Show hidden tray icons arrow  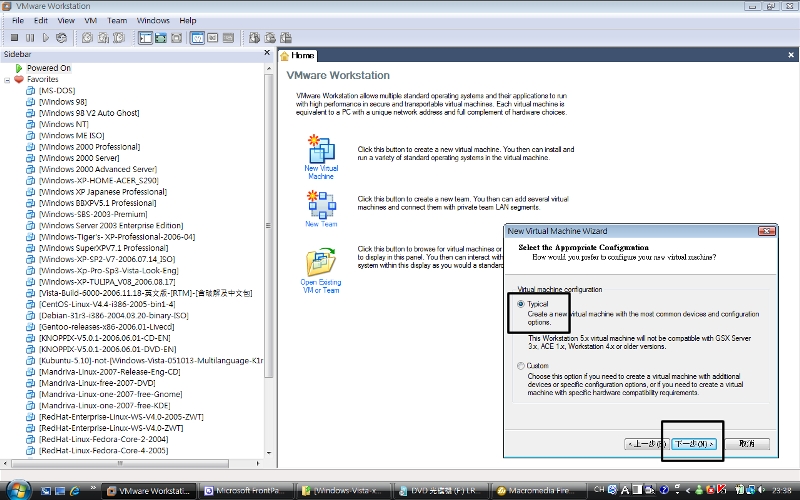(x=688, y=490)
